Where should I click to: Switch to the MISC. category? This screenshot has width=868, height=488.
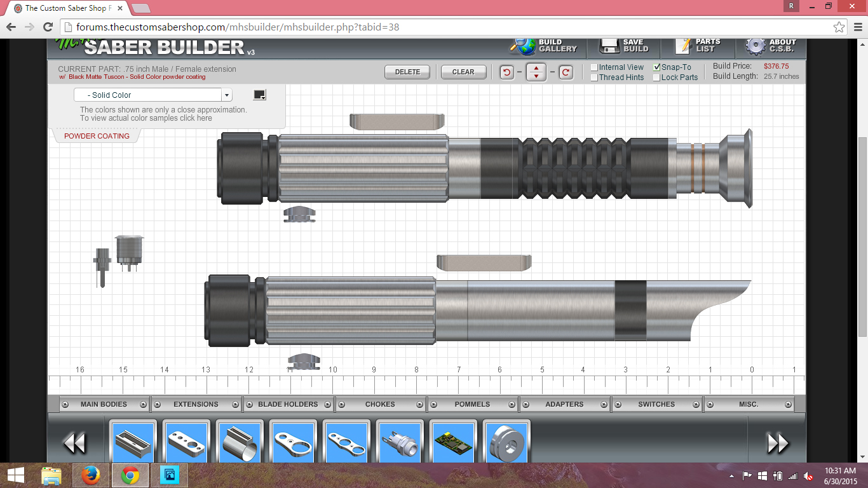click(x=749, y=404)
